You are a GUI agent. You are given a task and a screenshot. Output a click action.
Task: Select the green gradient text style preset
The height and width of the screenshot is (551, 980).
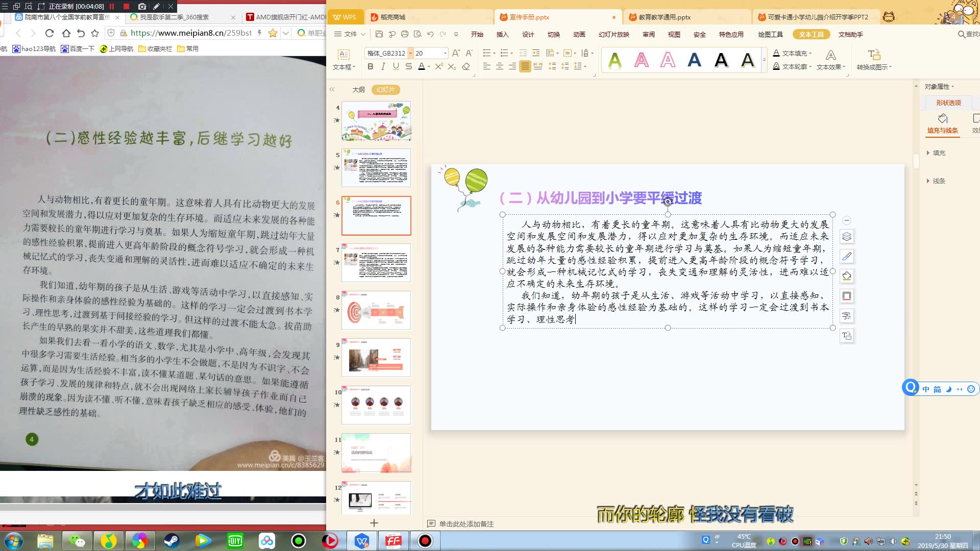[615, 60]
